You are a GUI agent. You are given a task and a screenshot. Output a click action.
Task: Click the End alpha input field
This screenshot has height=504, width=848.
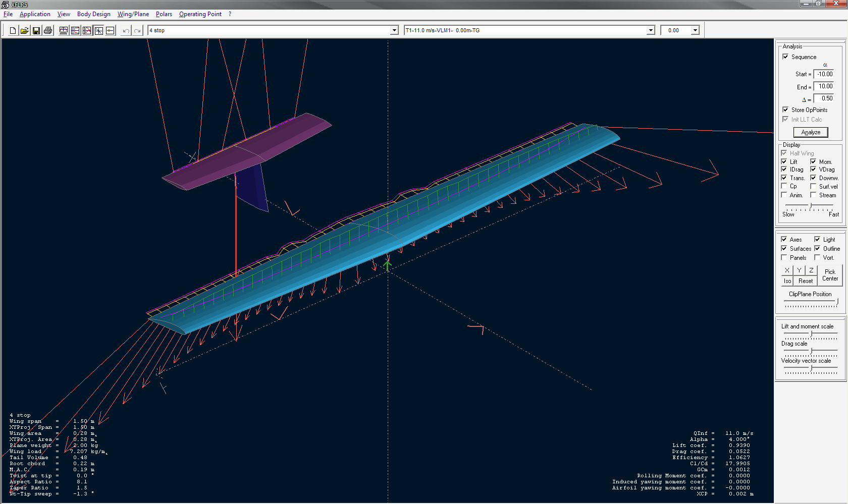tap(824, 86)
